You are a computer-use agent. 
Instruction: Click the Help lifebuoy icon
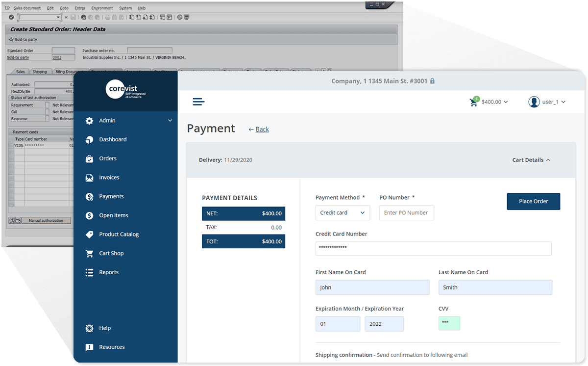89,328
